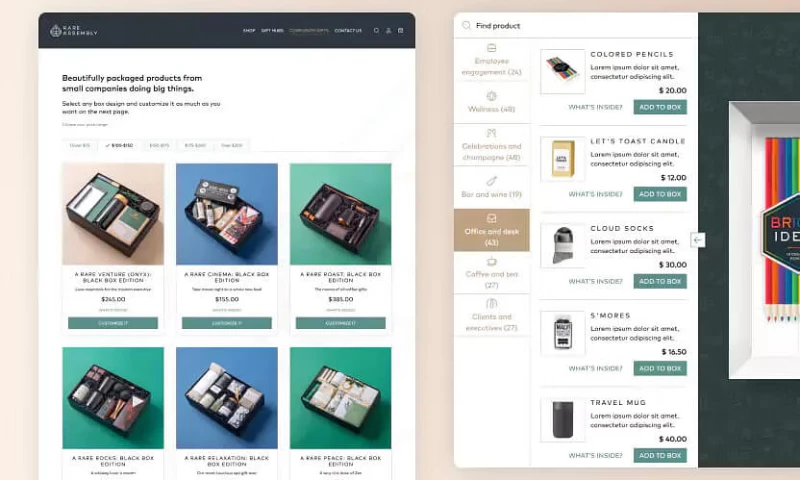800x480 pixels.
Task: Click the magnifier icon beside Find product
Action: tap(466, 25)
